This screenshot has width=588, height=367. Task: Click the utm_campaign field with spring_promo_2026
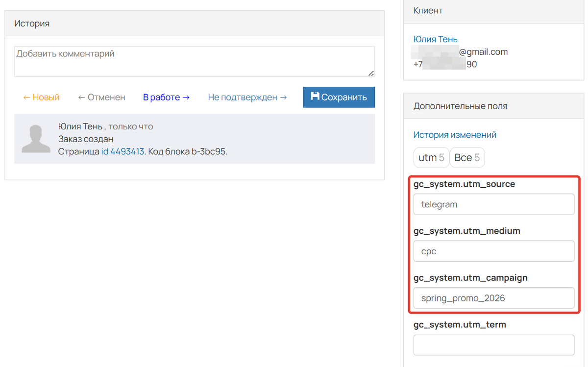pos(493,298)
